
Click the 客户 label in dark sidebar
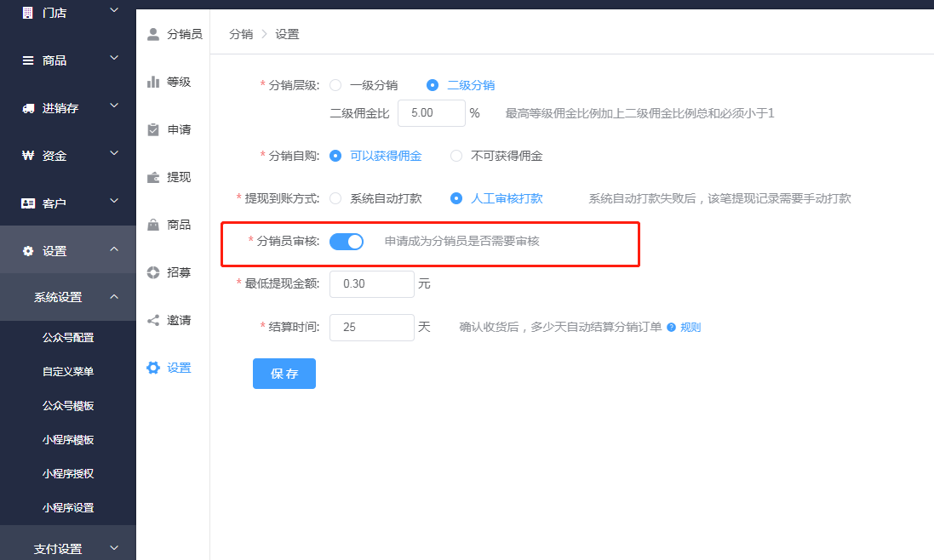[x=54, y=203]
